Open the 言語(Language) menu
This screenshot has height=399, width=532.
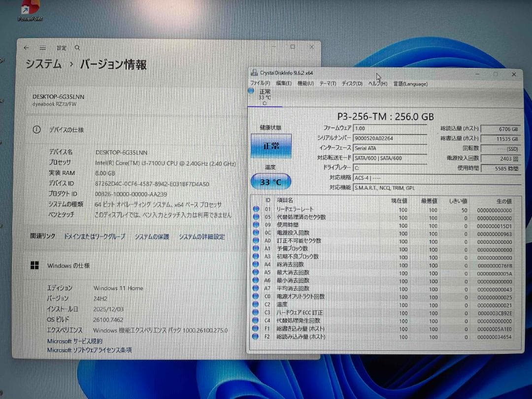(x=410, y=84)
